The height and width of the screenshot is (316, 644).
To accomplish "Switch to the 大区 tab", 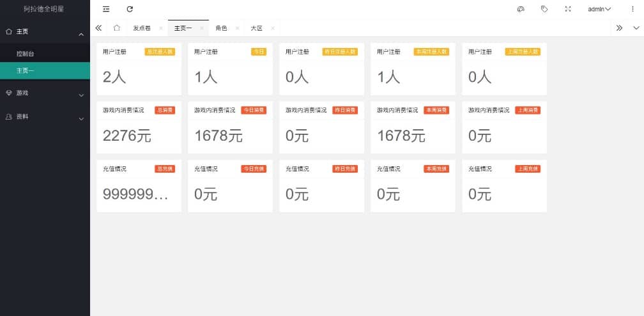I will [x=256, y=28].
